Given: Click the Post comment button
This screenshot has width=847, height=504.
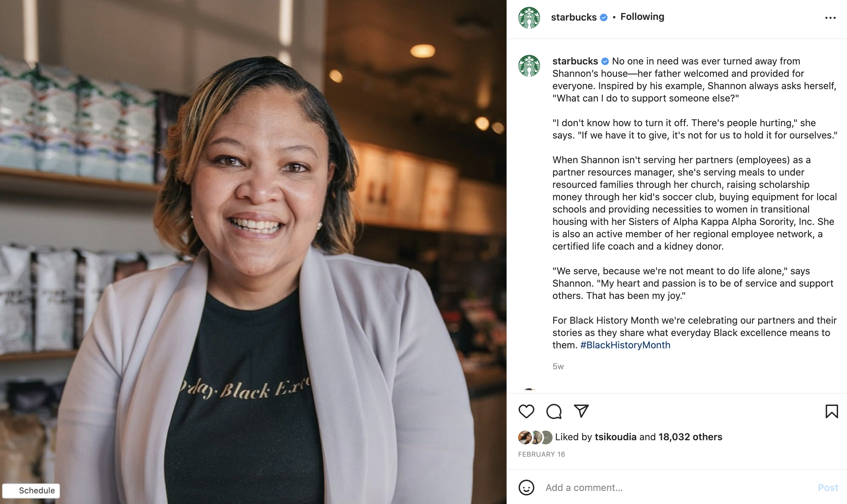Looking at the screenshot, I should coord(828,488).
